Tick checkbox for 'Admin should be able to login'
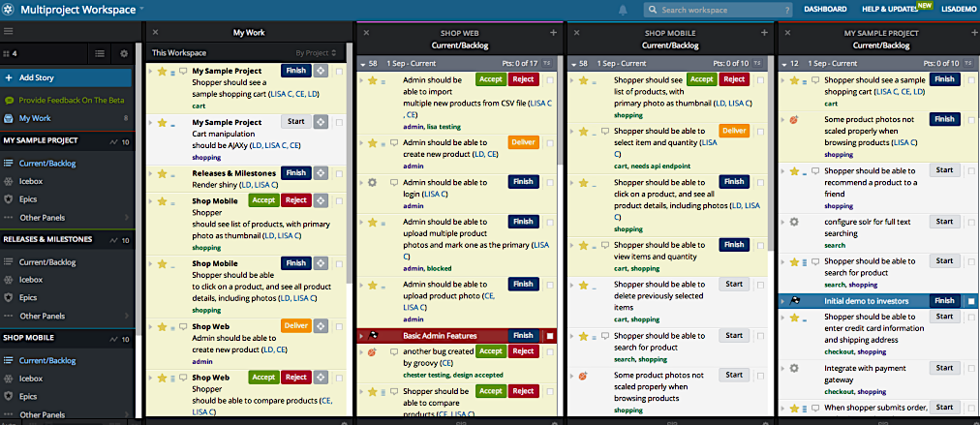Screen dimensions: 980x425 pos(549,182)
